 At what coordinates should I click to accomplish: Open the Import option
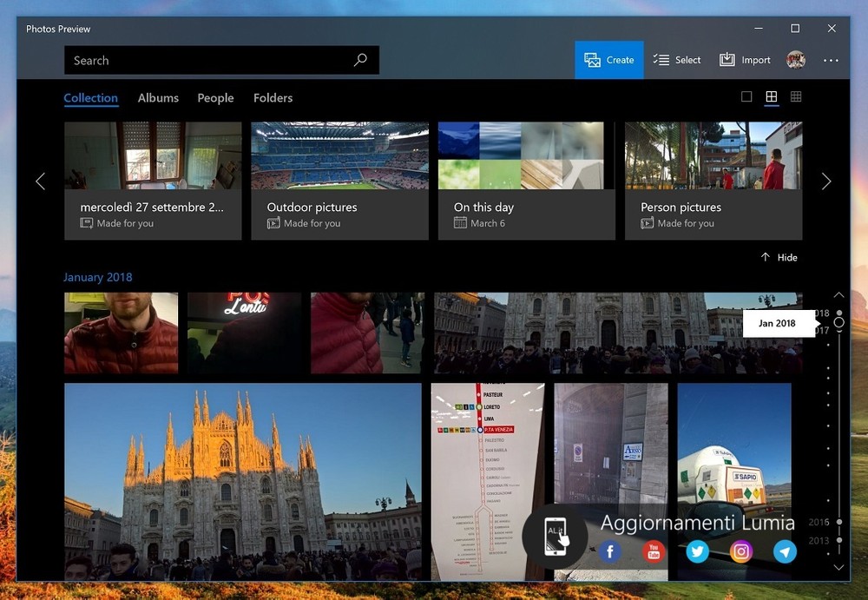745,60
